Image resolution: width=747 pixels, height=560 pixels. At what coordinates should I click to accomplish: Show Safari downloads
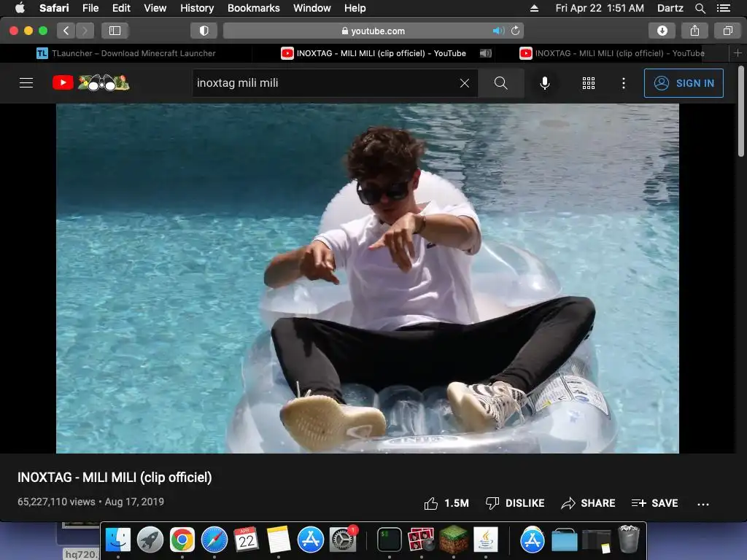tap(662, 31)
